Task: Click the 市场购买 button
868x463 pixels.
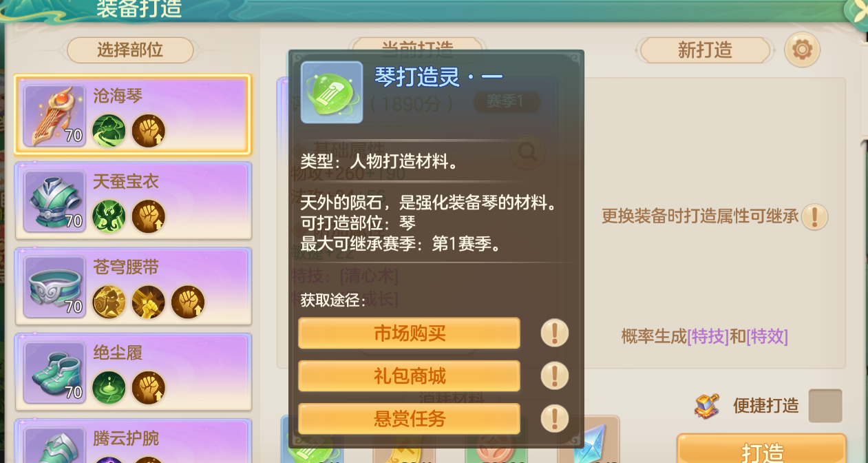Action: click(409, 333)
